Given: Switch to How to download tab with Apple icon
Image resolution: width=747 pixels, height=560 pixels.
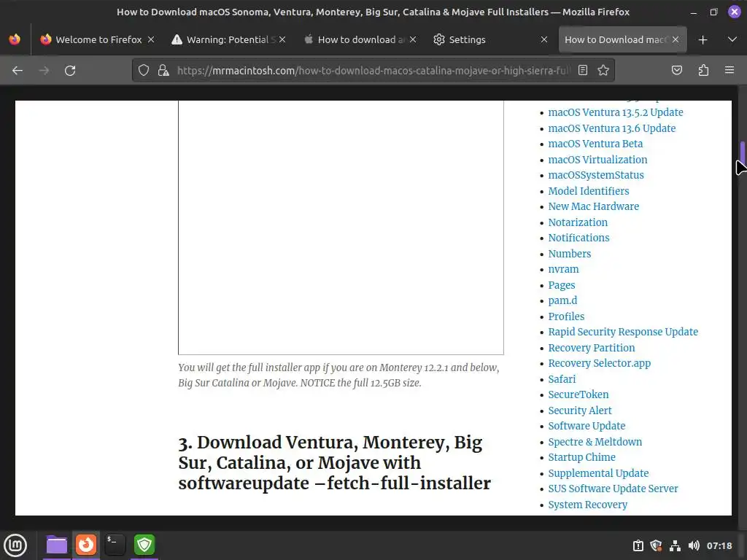Looking at the screenshot, I should (360, 39).
